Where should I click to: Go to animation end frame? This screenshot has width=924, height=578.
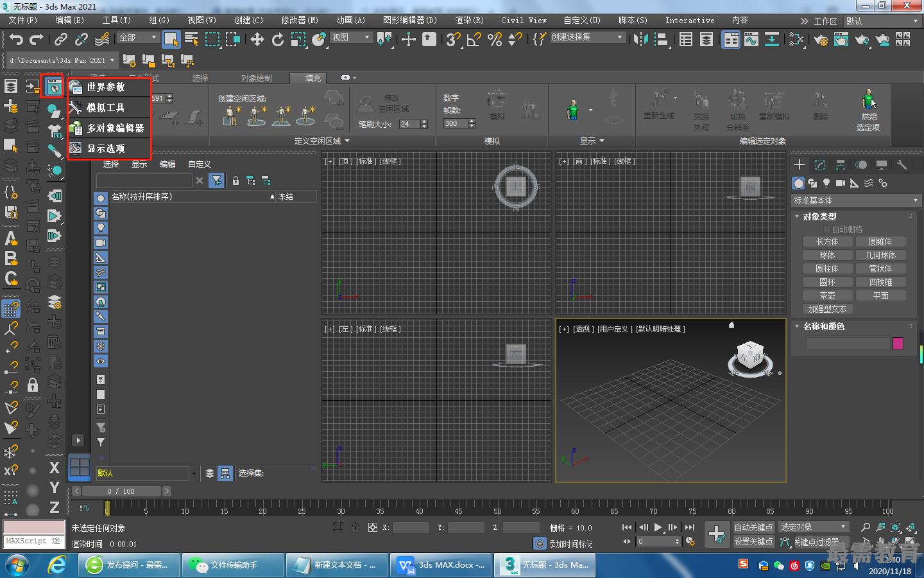pyautogui.click(x=690, y=527)
